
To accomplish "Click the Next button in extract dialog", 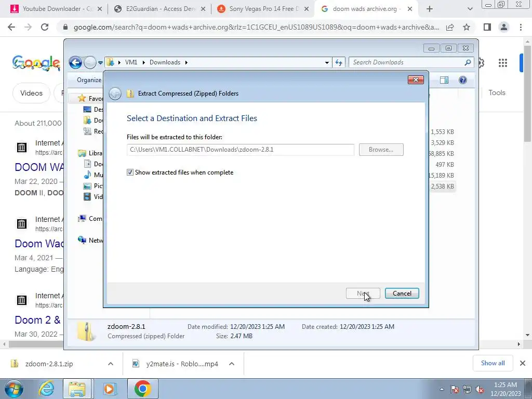I will pos(363,294).
